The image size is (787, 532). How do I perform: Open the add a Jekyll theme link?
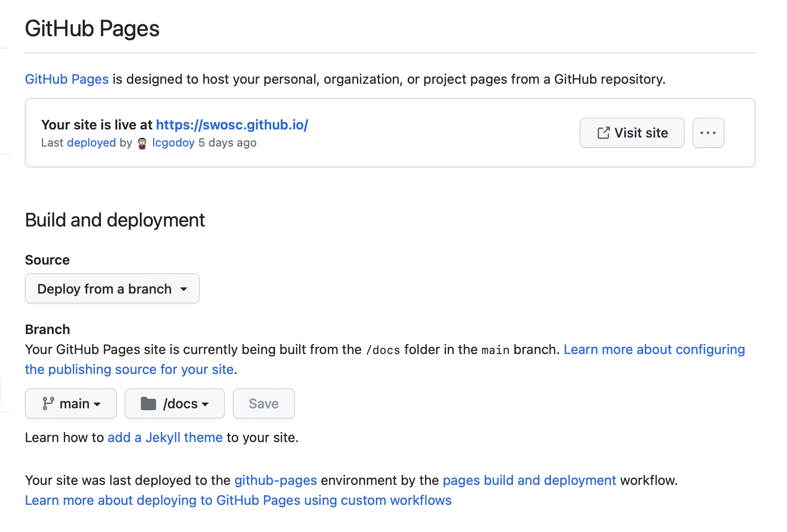(165, 437)
